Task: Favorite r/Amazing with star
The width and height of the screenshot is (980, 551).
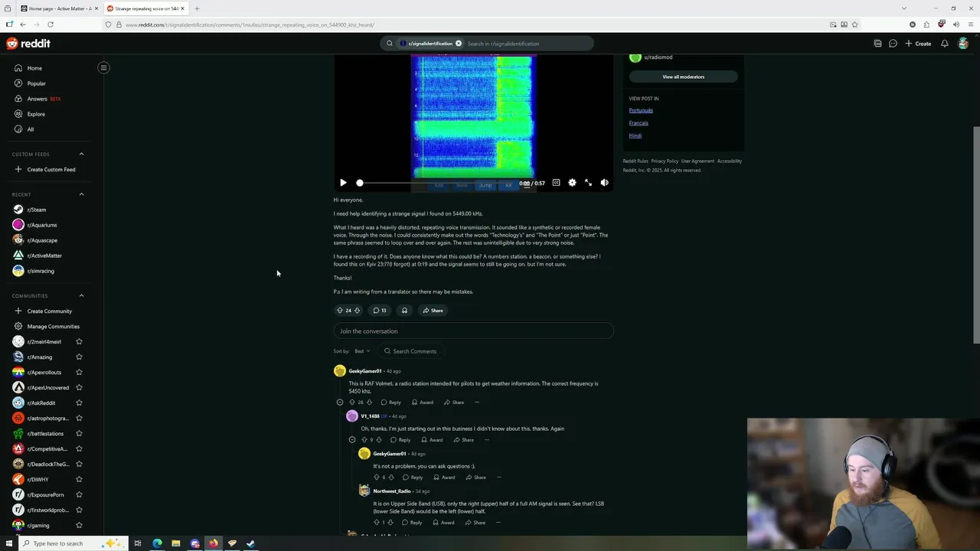Action: pos(79,357)
